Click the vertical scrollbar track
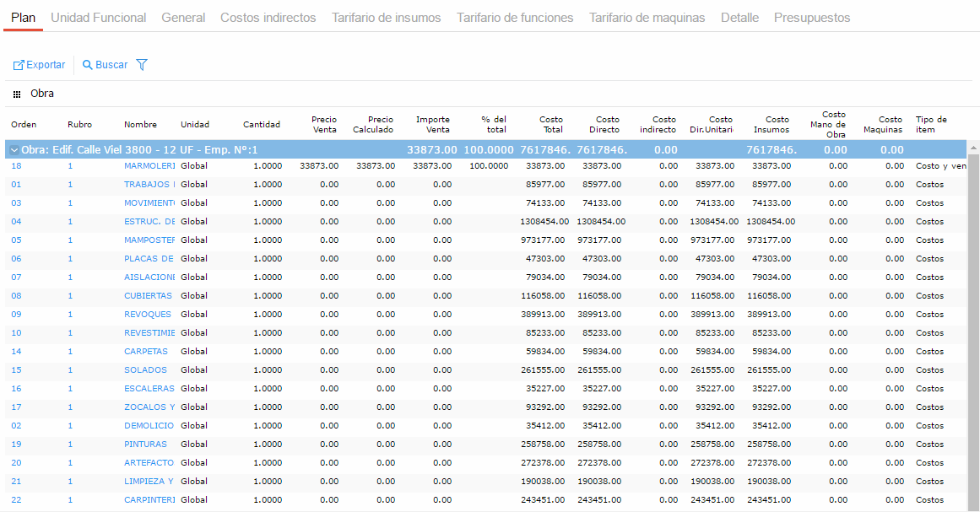980x512 pixels. tap(973, 337)
